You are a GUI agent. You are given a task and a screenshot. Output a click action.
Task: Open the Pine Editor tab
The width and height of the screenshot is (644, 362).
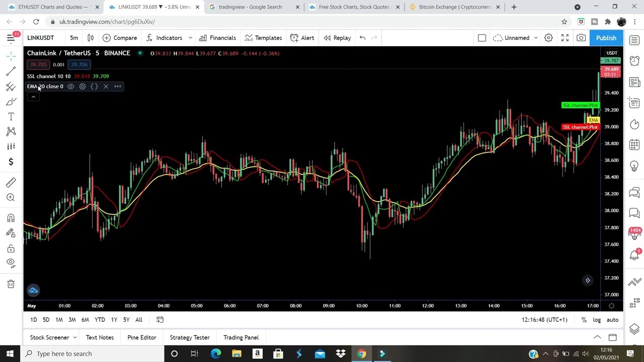[142, 337]
